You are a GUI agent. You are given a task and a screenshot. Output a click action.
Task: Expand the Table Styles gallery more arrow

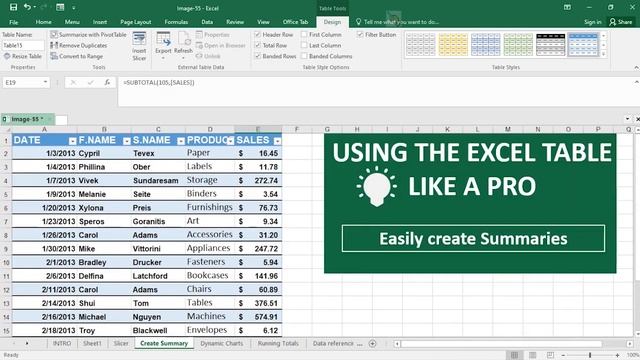[x=604, y=54]
